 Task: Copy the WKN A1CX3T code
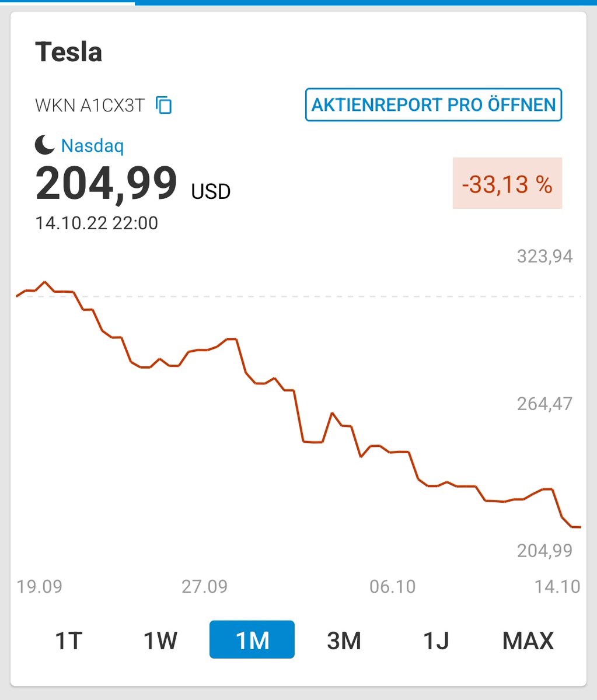(x=164, y=105)
